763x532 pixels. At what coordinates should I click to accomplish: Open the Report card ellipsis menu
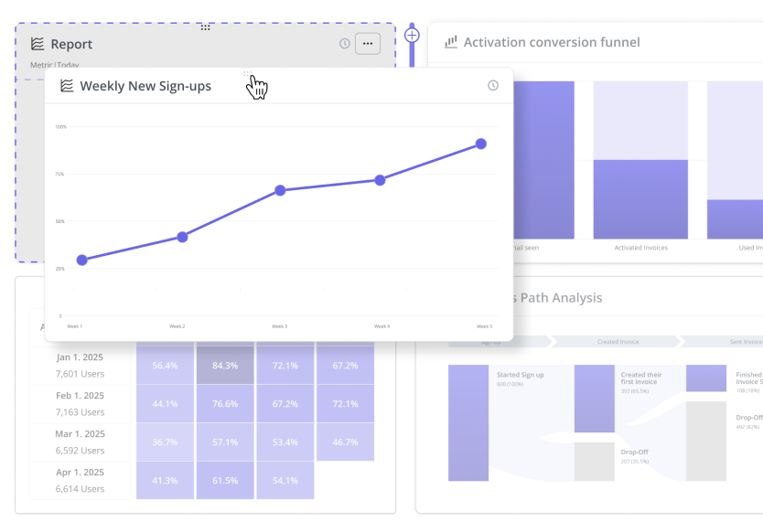367,43
